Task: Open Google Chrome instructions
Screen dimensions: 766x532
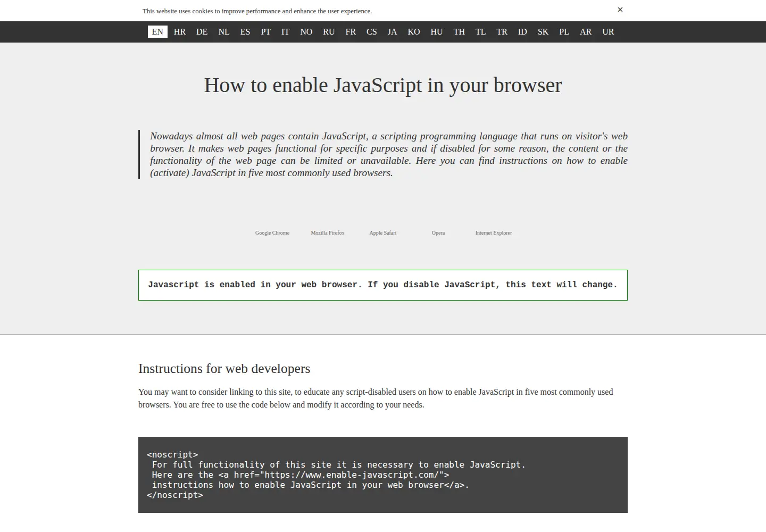Action: (272, 233)
